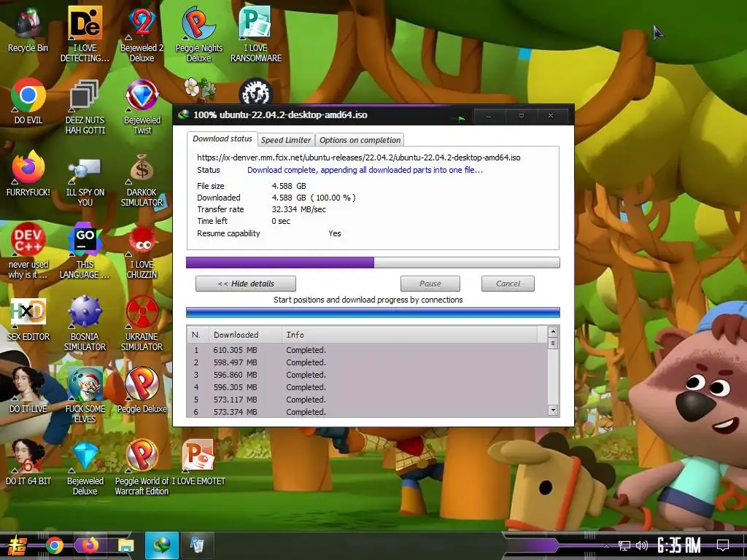The image size is (747, 560).
Task: Click the Info column header
Action: point(410,335)
